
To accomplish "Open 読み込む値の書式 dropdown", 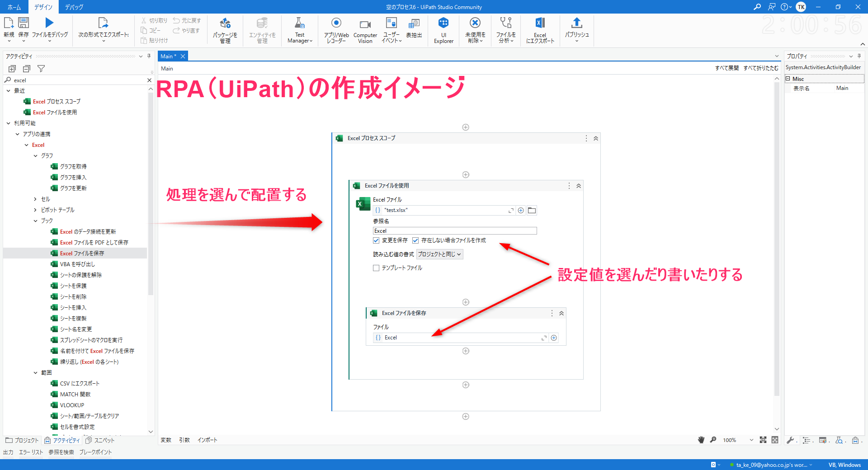I will [439, 254].
